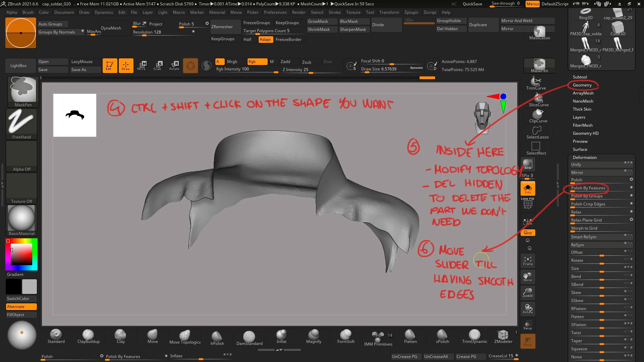Open the Stroke menu
This screenshot has width=644, height=362.
click(x=334, y=12)
